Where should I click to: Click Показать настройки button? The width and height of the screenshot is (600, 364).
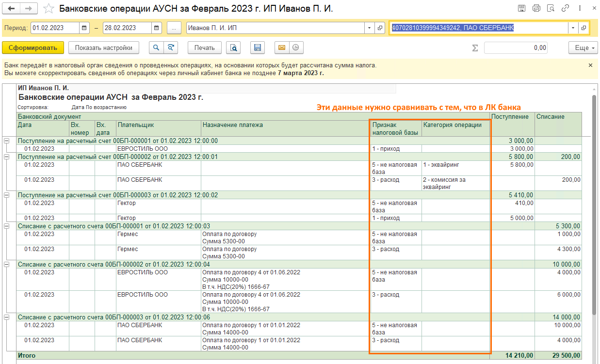click(x=104, y=47)
